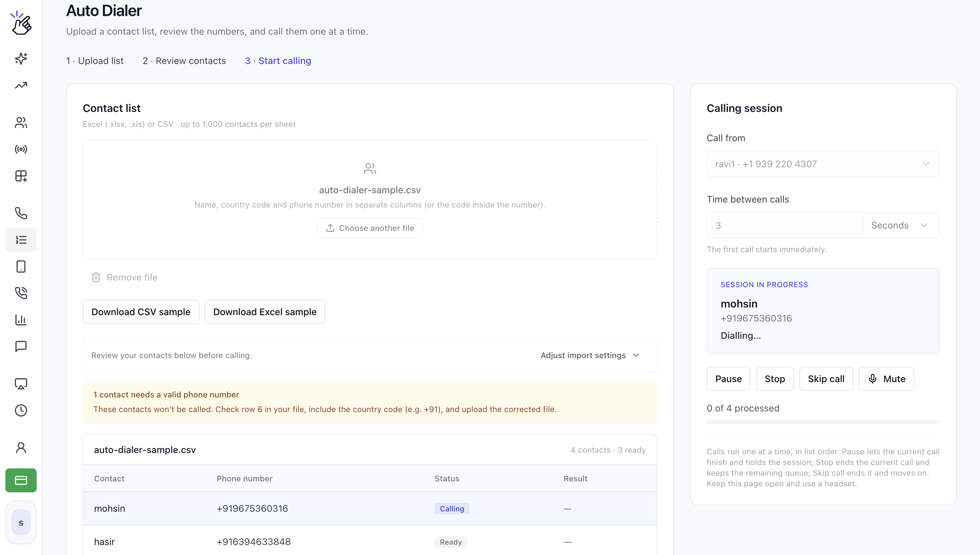This screenshot has width=980, height=555.
Task: Open the Call from number dropdown
Action: [x=823, y=164]
